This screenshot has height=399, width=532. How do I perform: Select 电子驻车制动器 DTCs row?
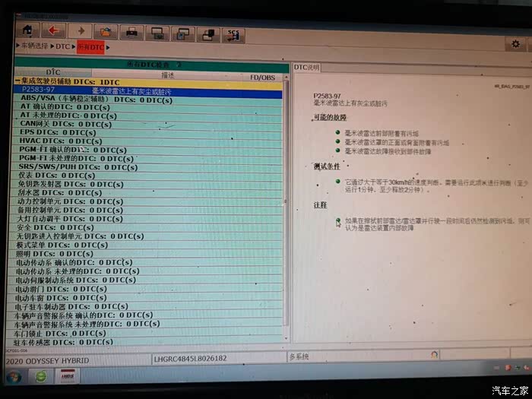pyautogui.click(x=144, y=307)
